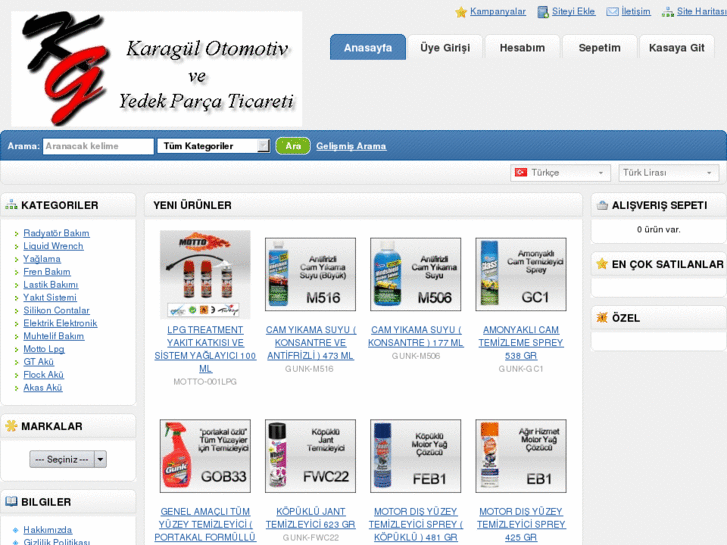Open the İletişim link

click(636, 12)
